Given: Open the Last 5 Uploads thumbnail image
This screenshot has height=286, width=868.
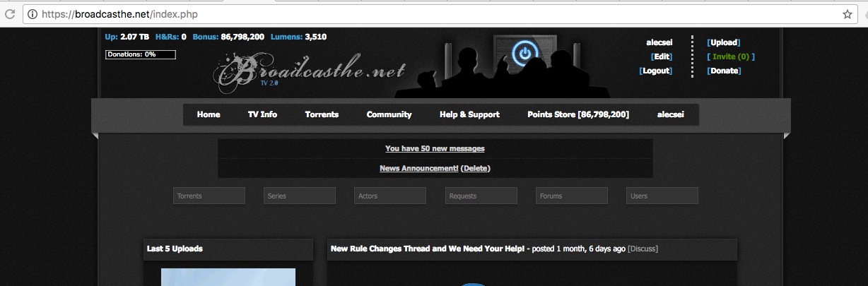Looking at the screenshot, I should tap(228, 277).
